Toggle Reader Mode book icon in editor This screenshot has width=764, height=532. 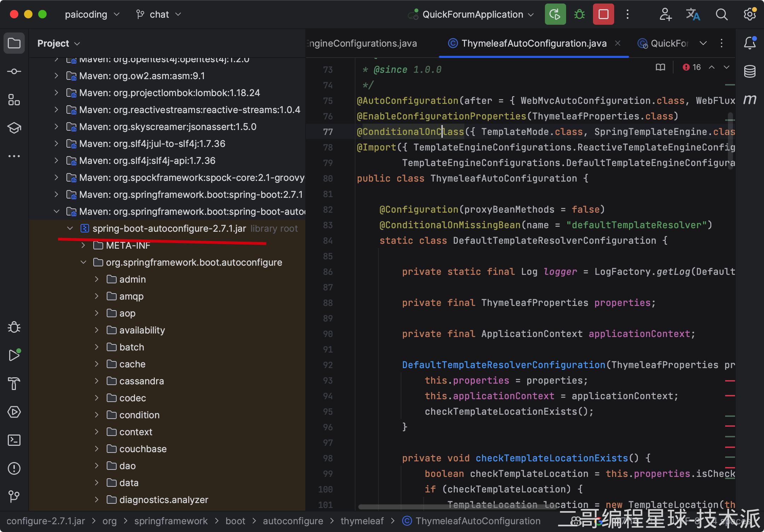point(660,67)
